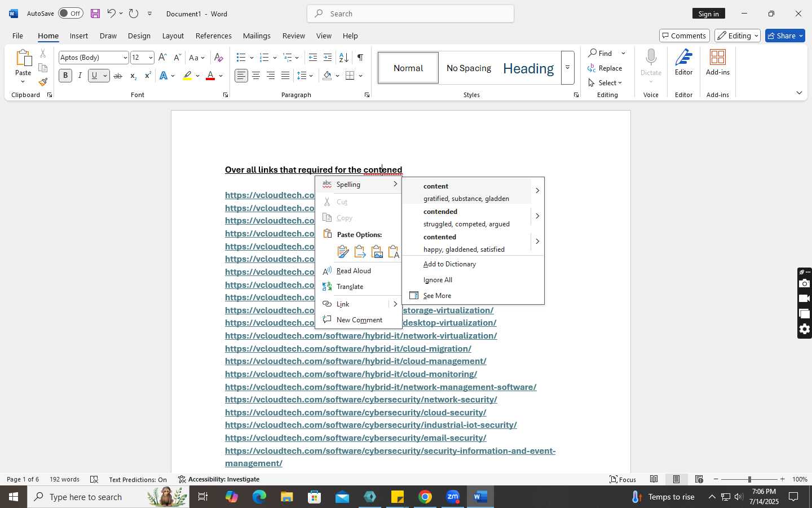Switch to Web Layout view icon
Screen dimensions: 812x508
[x=699, y=479]
